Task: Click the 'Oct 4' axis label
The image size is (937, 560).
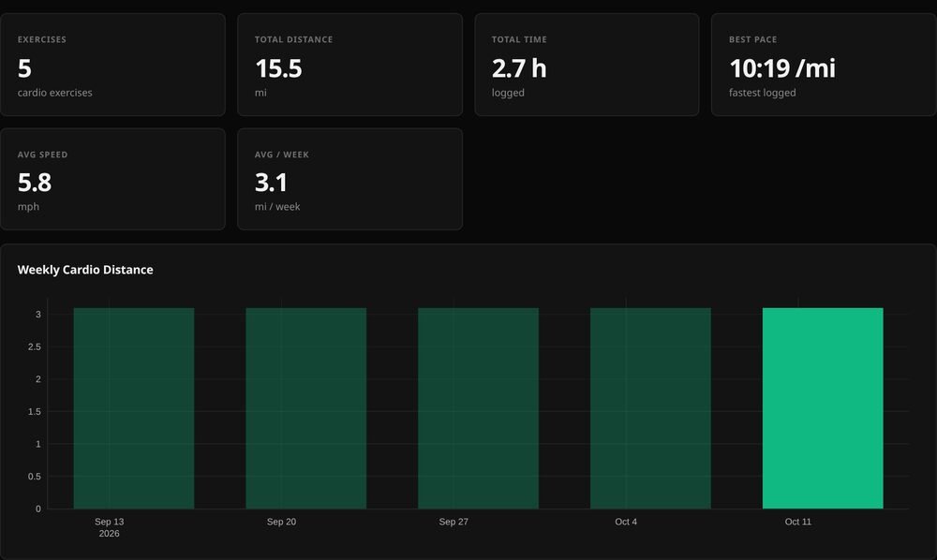Action: point(626,522)
